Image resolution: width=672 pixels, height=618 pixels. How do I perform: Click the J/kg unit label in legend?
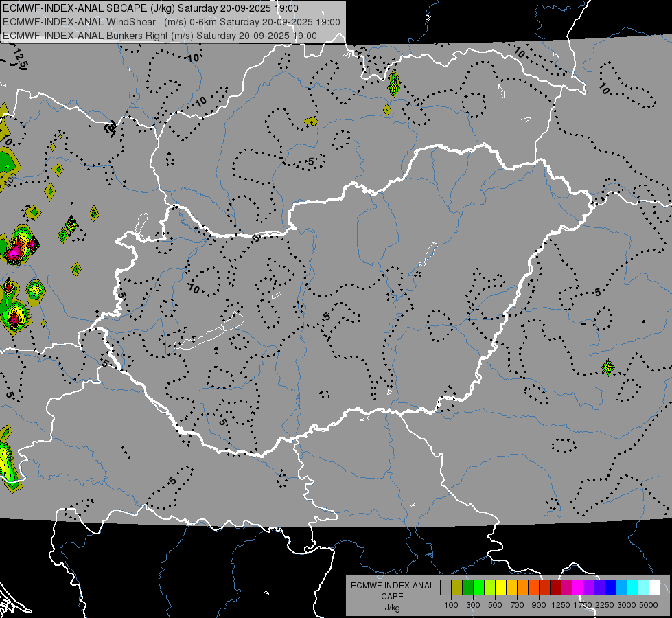392,608
